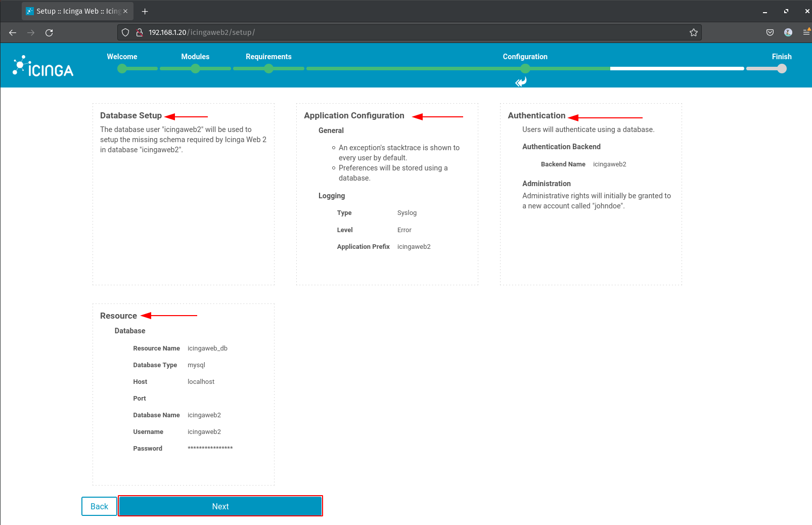Click the Preferences stored using database bullet
This screenshot has width=812, height=525.
pyautogui.click(x=393, y=173)
